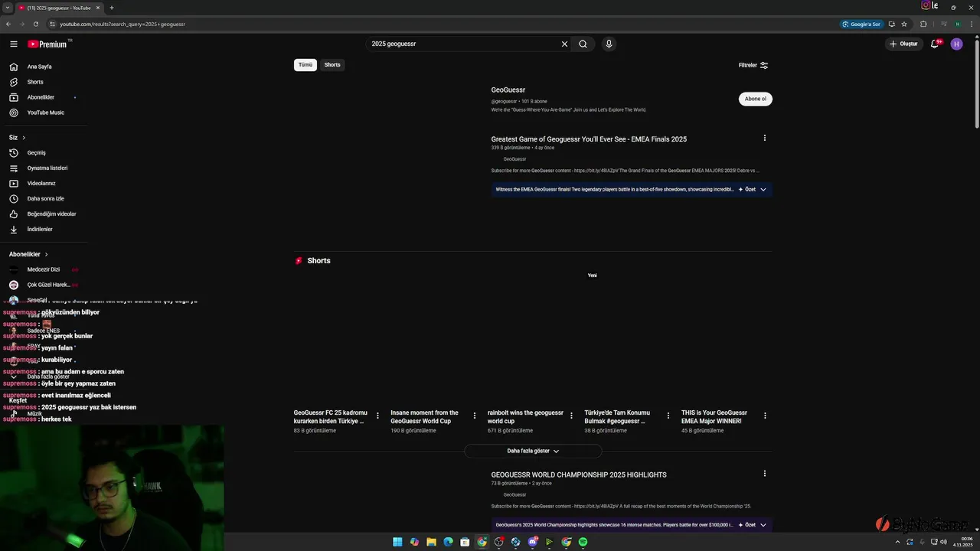Open options for 'Türkiye'de Tam Konumu' short
The height and width of the screenshot is (551, 980).
(x=668, y=416)
